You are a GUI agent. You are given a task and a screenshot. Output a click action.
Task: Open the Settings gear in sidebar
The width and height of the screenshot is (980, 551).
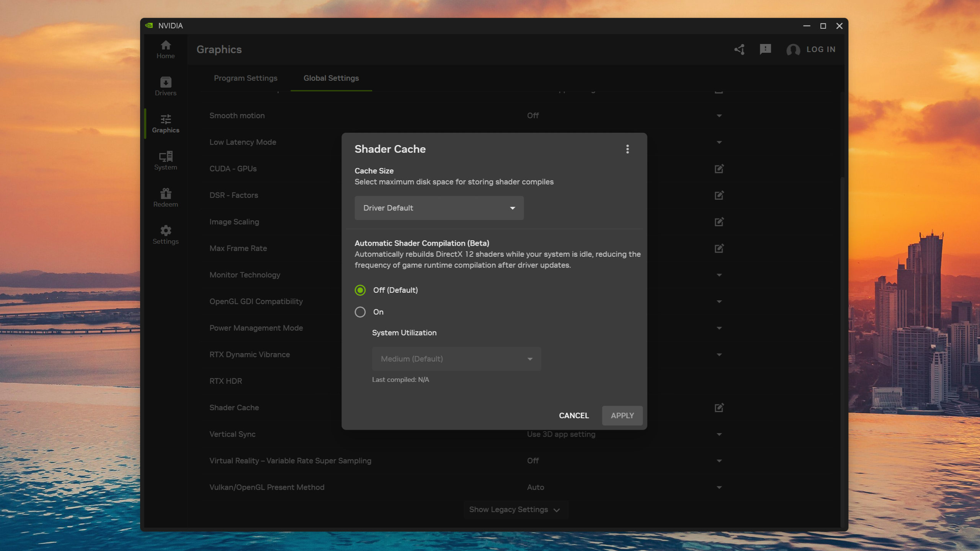(x=165, y=234)
